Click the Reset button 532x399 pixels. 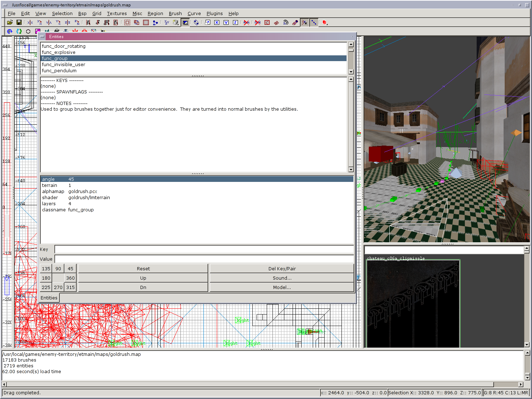(143, 269)
